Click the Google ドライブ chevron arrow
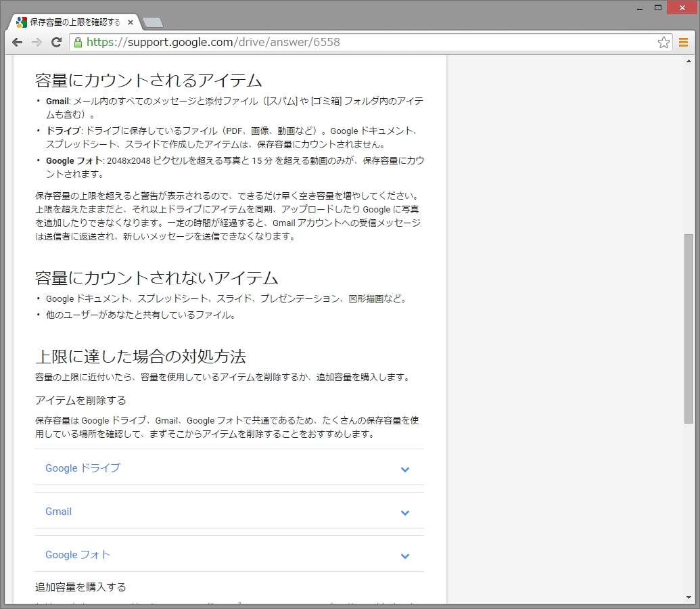Viewport: 700px width, 609px height. [405, 469]
